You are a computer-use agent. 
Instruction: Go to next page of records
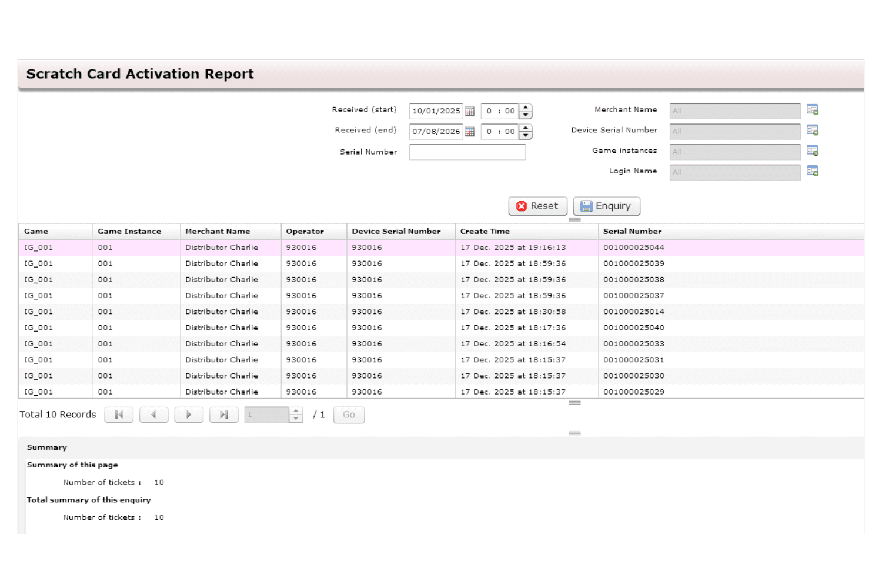click(189, 415)
